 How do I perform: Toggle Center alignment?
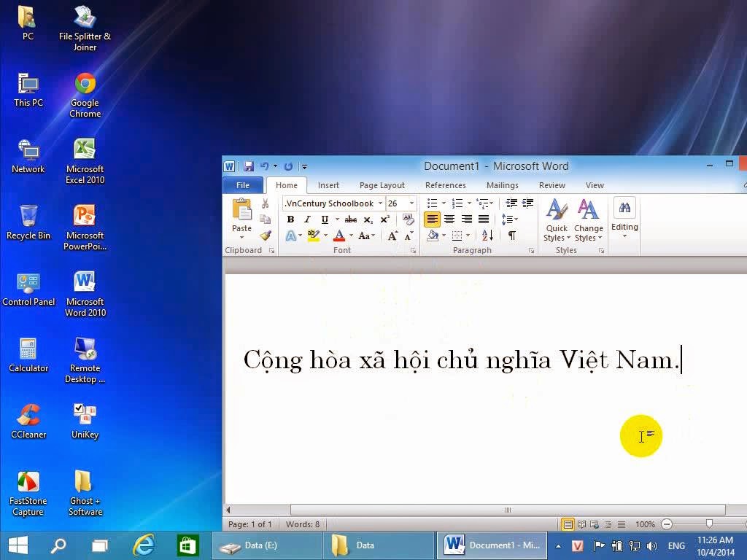[x=449, y=219]
